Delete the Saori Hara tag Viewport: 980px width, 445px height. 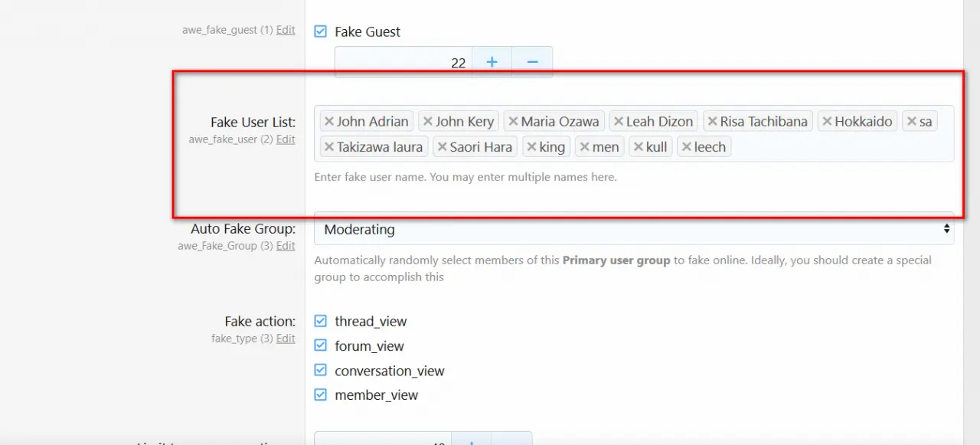point(442,147)
